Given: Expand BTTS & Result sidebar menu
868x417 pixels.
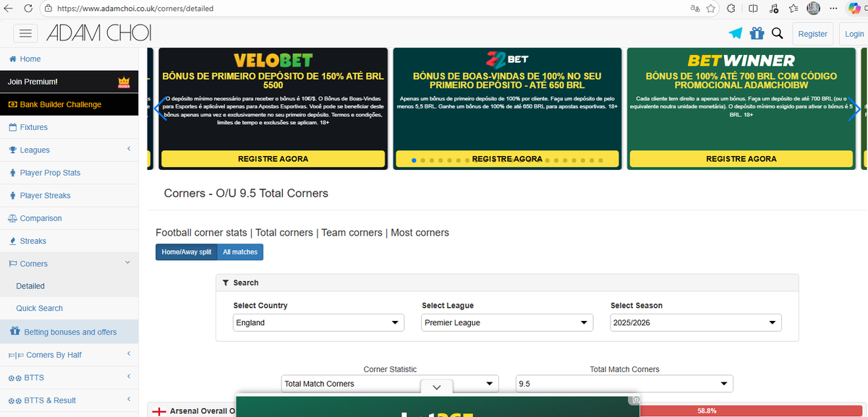Looking at the screenshot, I should coord(69,400).
